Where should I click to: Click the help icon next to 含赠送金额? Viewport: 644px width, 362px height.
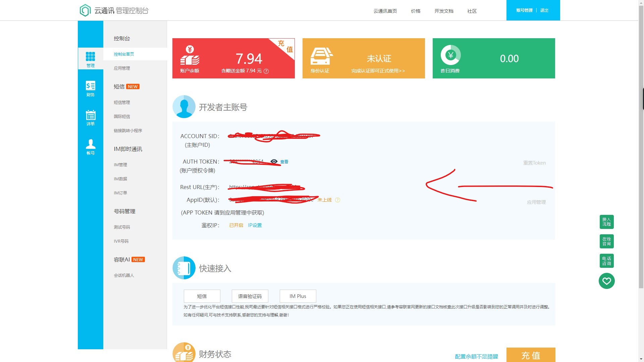click(266, 71)
